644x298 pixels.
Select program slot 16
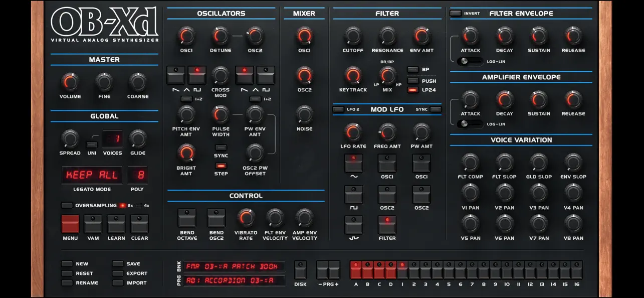click(x=577, y=269)
